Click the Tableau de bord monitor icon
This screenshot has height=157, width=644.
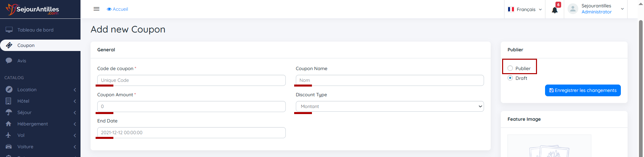(9, 30)
